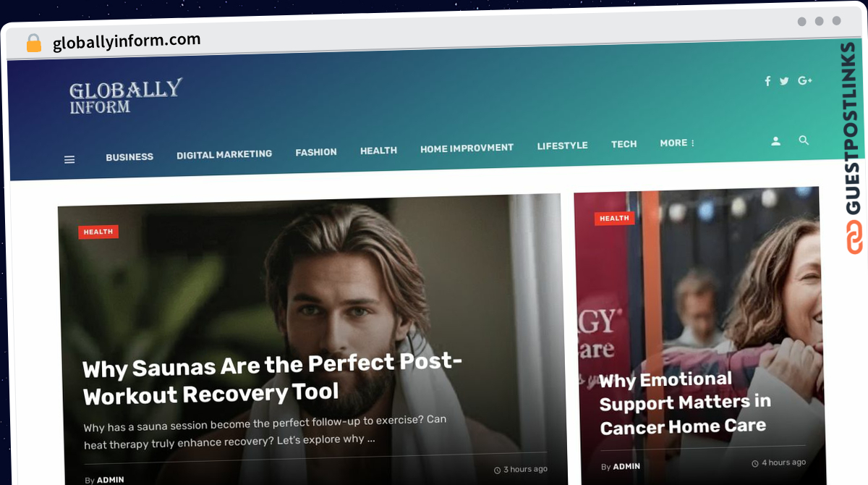868x485 pixels.
Task: Open the user account login icon
Action: pos(775,141)
